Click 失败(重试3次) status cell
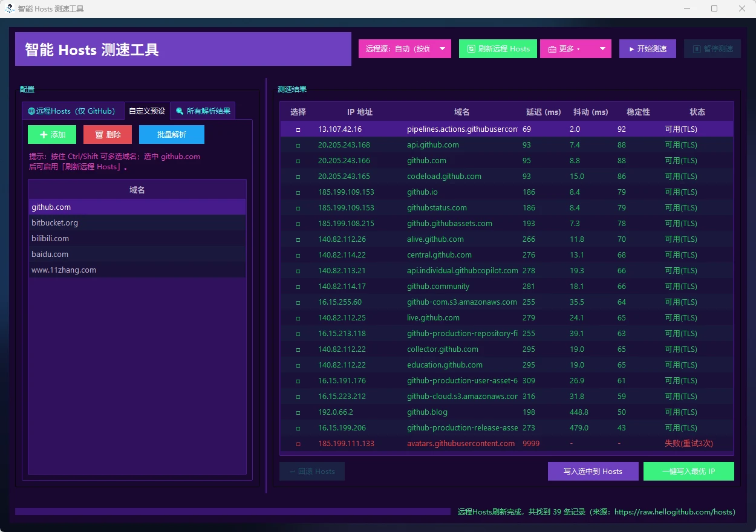This screenshot has height=532, width=756. (689, 444)
